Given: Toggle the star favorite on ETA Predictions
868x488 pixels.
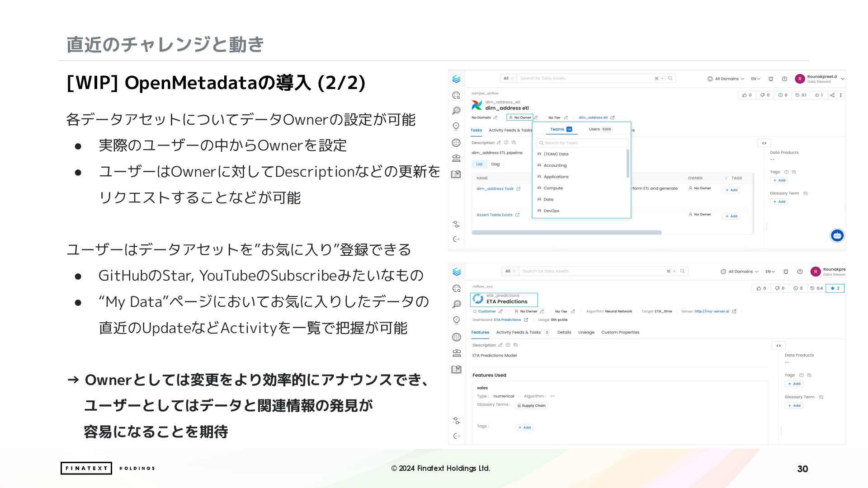Looking at the screenshot, I should (x=835, y=288).
